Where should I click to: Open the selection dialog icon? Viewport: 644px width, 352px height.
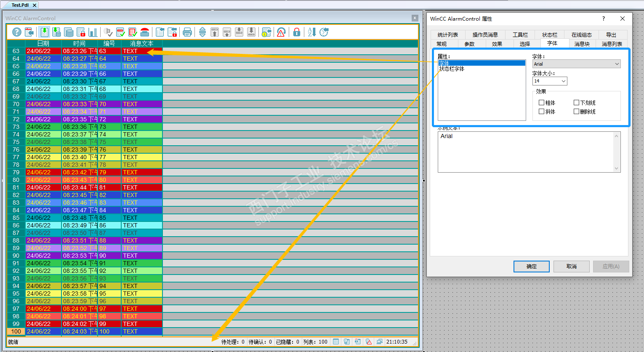[160, 32]
